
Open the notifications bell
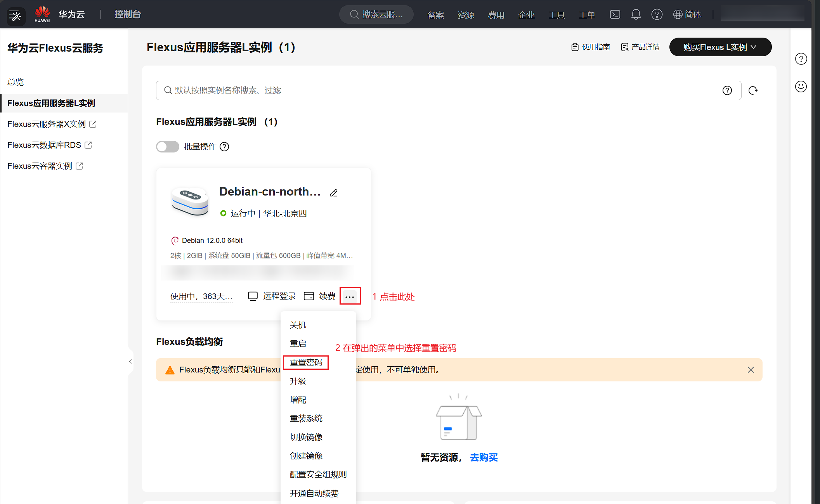pyautogui.click(x=636, y=15)
